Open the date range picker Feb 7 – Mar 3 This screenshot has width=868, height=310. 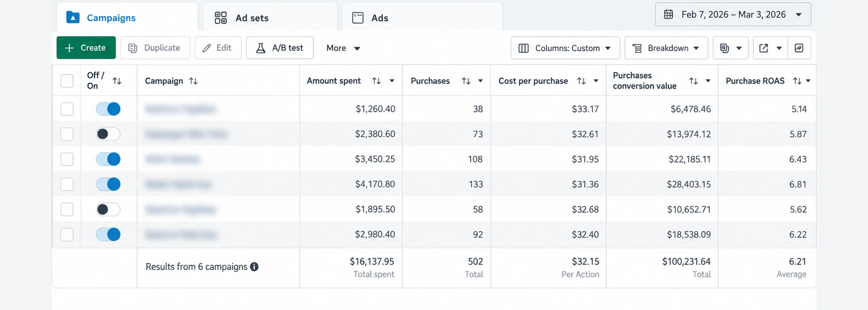click(x=733, y=14)
